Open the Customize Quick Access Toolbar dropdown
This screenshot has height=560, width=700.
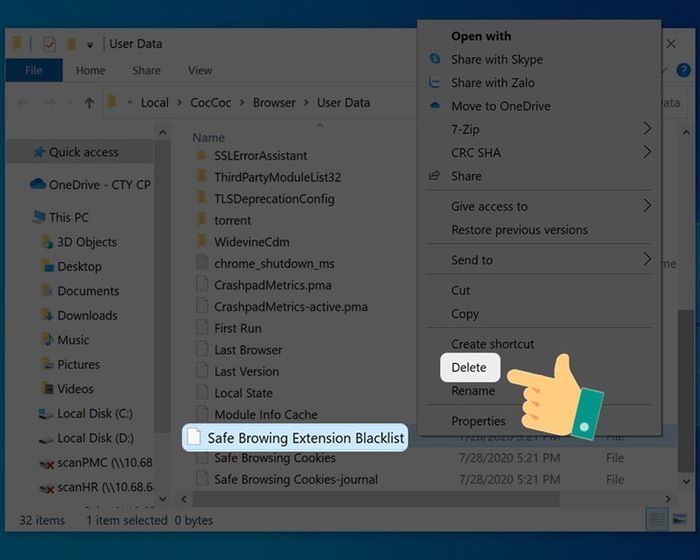[x=90, y=45]
